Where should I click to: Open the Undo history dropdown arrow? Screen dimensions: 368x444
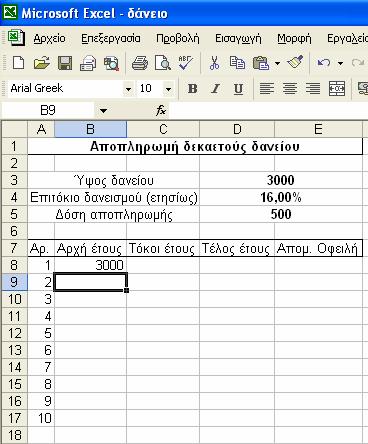pos(340,63)
